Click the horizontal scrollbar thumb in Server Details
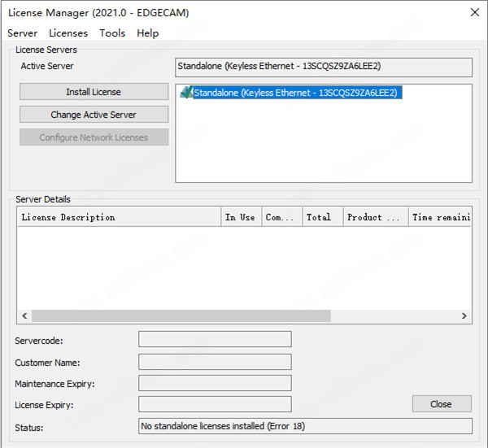Viewport: 488px width, 448px height. (181, 315)
